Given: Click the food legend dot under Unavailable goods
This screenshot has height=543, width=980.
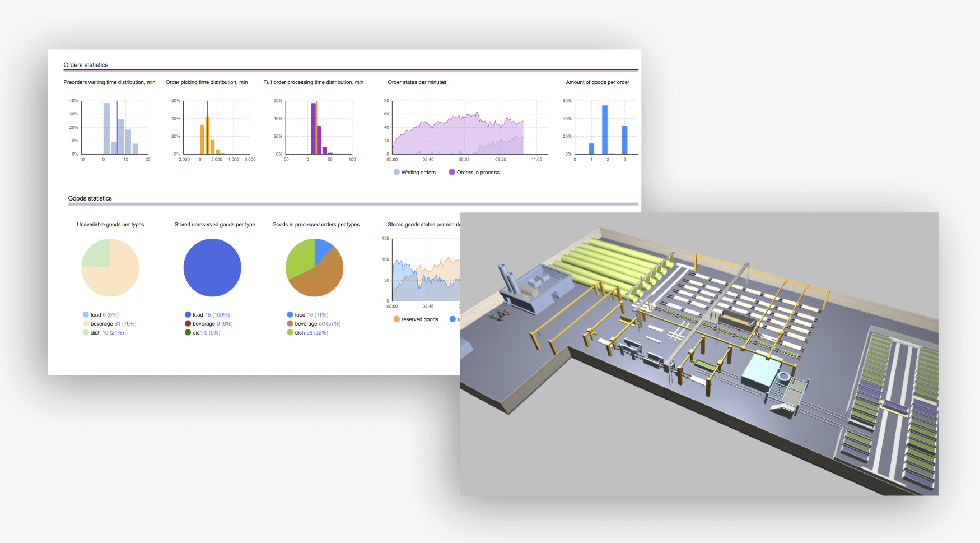Looking at the screenshot, I should point(85,314).
